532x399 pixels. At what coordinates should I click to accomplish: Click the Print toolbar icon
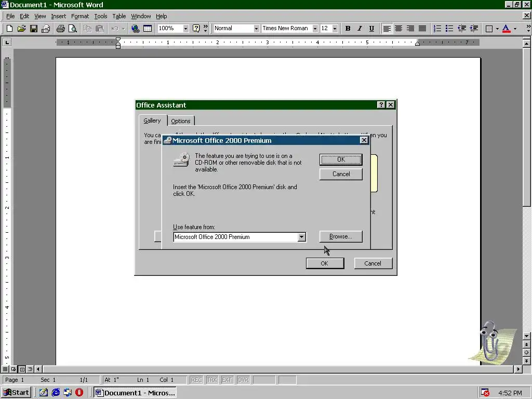(61, 29)
